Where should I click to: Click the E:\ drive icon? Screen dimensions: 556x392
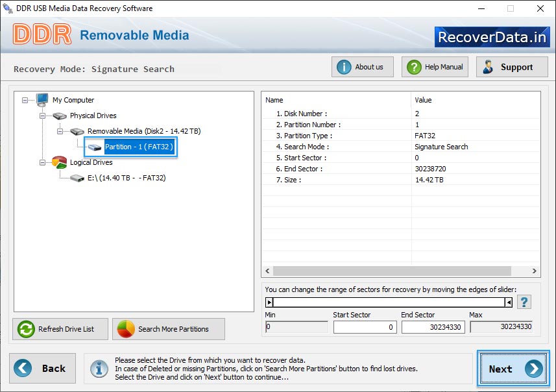pos(77,178)
